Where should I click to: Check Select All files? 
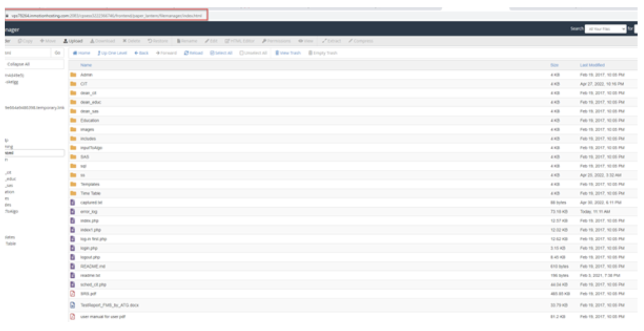click(221, 53)
